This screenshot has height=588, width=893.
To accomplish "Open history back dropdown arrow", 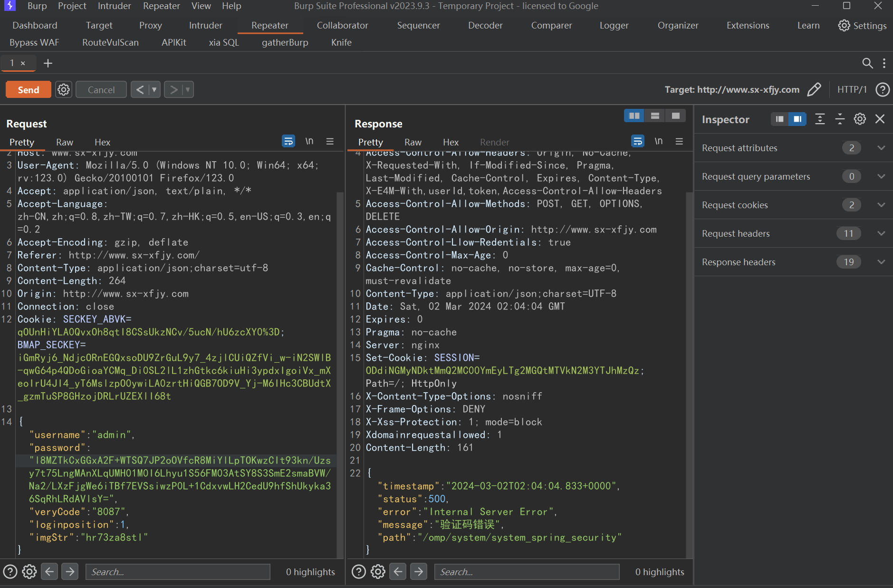I will click(x=154, y=89).
